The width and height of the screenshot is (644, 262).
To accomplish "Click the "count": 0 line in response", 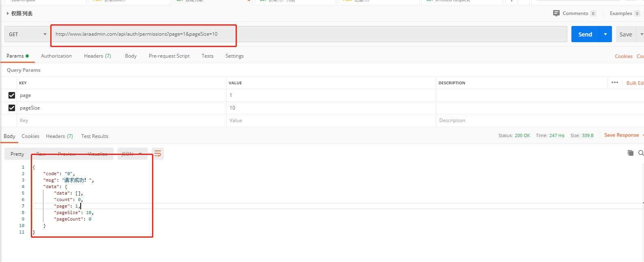I will (x=69, y=200).
